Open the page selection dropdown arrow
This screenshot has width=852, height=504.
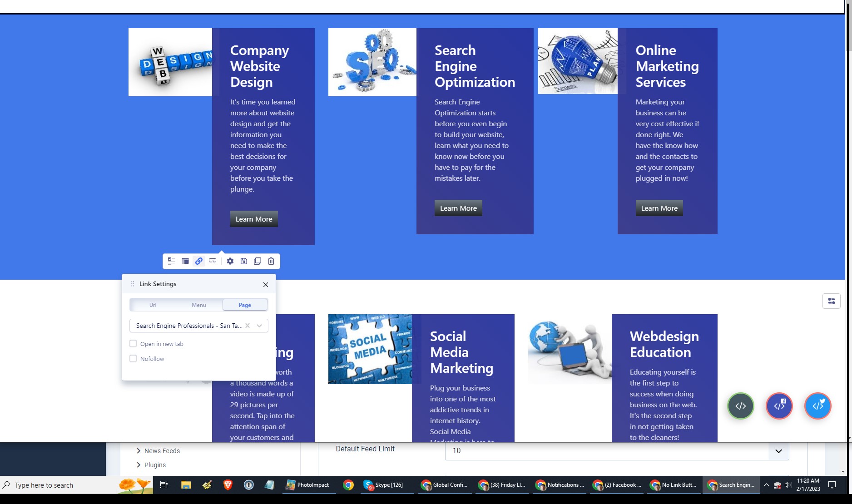[x=259, y=326]
